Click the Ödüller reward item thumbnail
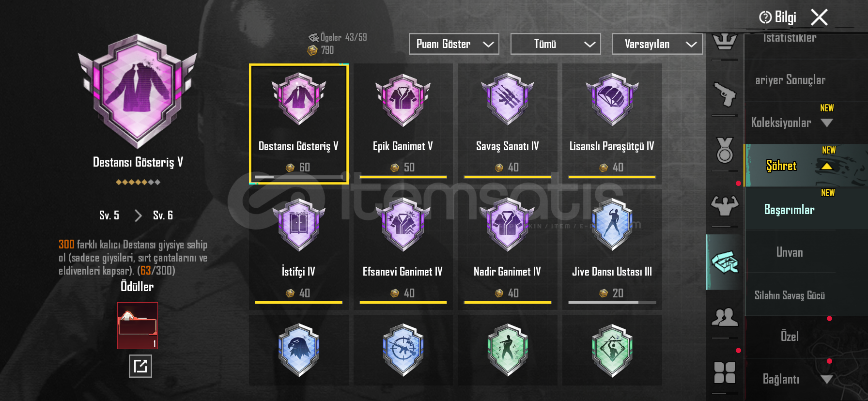Image resolution: width=868 pixels, height=401 pixels. 138,325
